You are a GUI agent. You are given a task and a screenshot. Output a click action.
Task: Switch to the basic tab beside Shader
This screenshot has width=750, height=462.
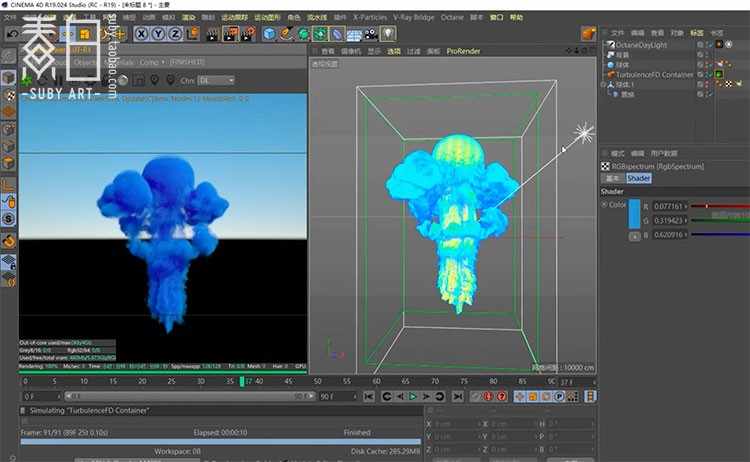[x=613, y=178]
